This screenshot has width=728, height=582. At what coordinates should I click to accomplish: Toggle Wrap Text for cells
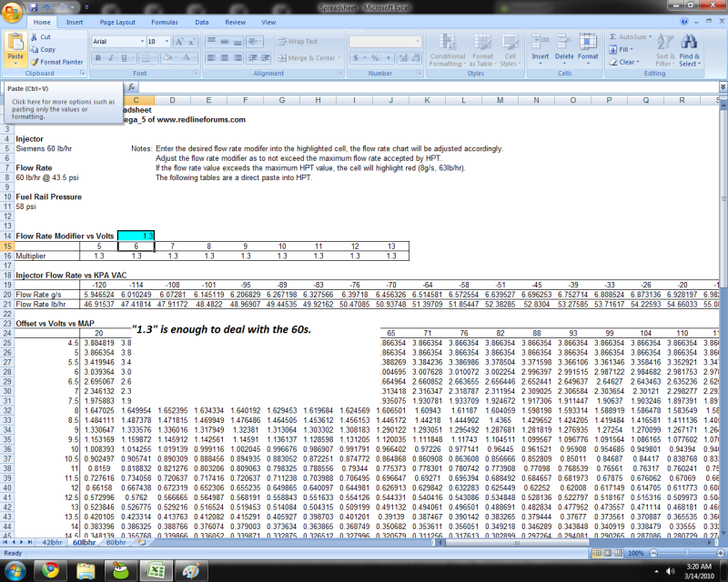[298, 41]
